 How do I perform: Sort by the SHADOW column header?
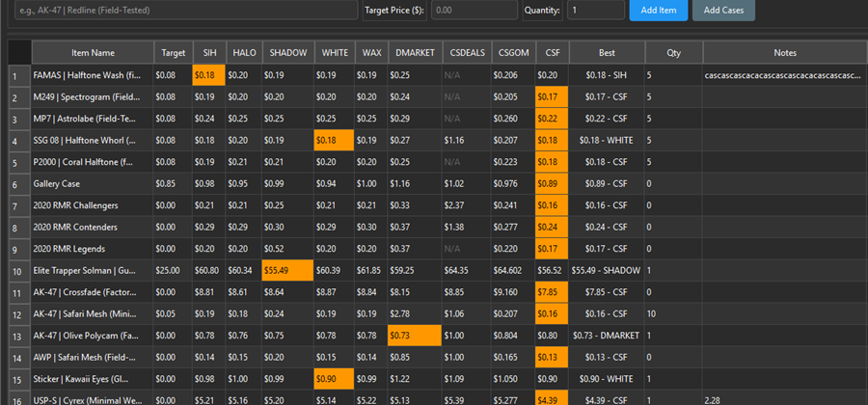(x=288, y=53)
